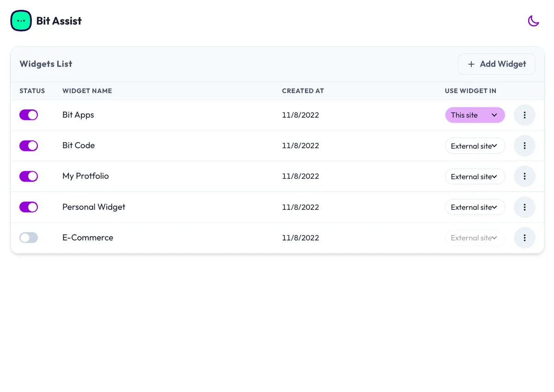
Task: Expand External site dropdown for Bit Code
Action: 475,146
